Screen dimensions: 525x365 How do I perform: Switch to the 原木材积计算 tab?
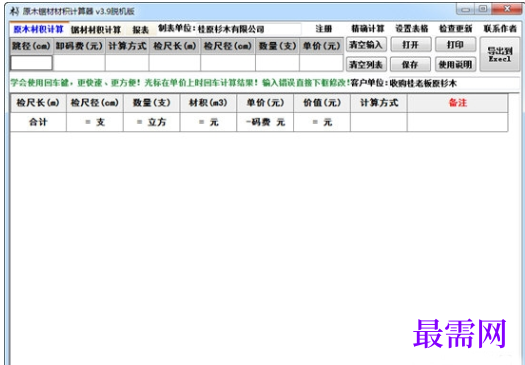tap(39, 29)
